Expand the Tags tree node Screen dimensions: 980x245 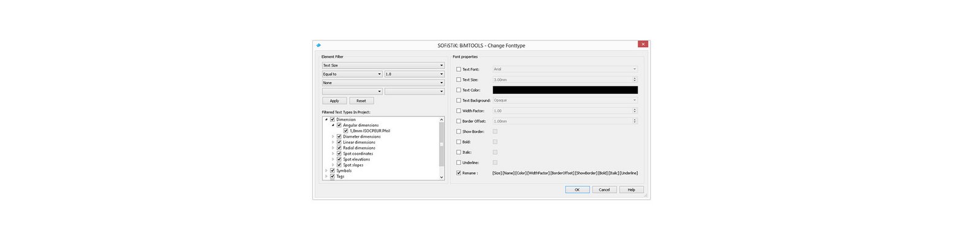click(x=326, y=176)
